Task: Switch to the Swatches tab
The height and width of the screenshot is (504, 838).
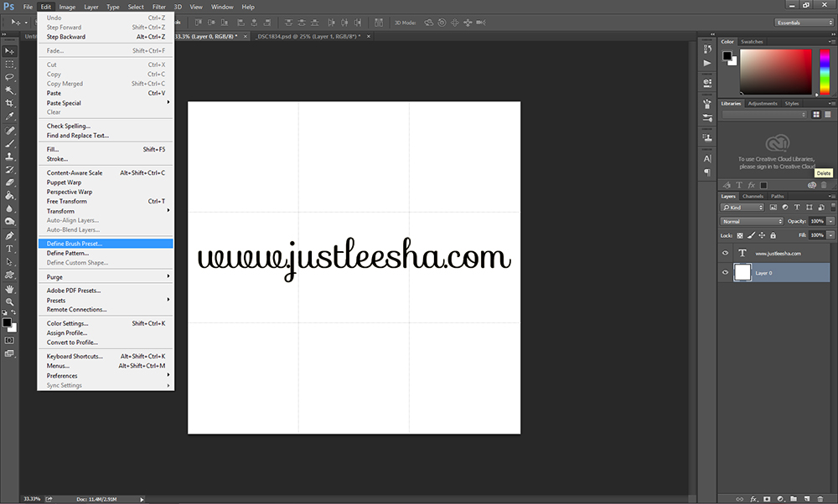Action: point(752,42)
